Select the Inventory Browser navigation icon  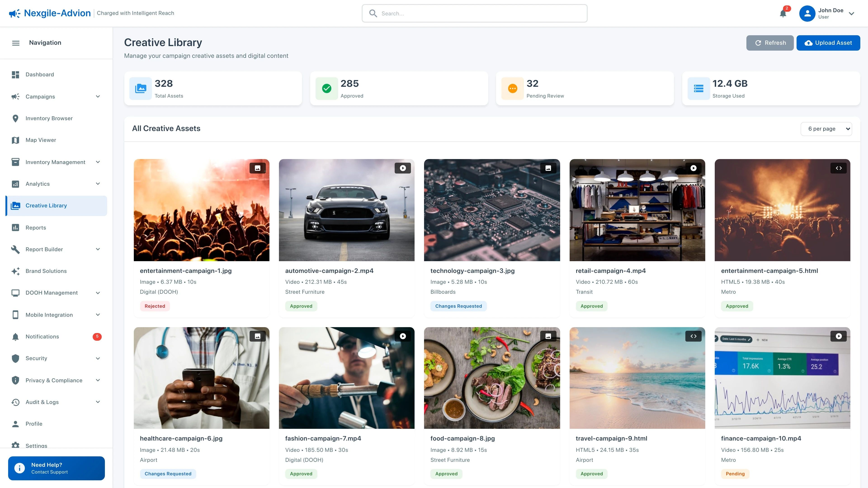pos(16,118)
